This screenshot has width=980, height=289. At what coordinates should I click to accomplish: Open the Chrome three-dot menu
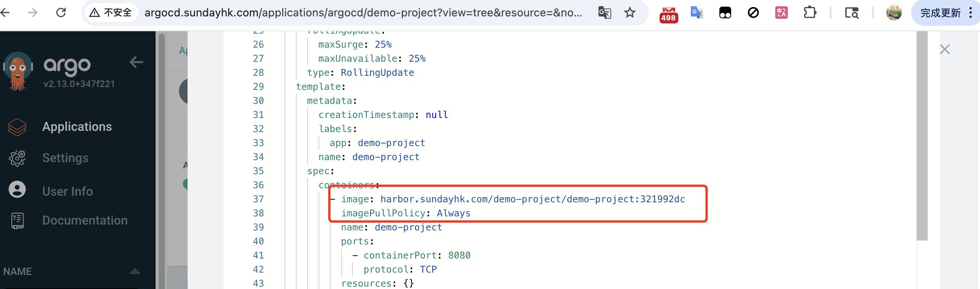tap(971, 13)
